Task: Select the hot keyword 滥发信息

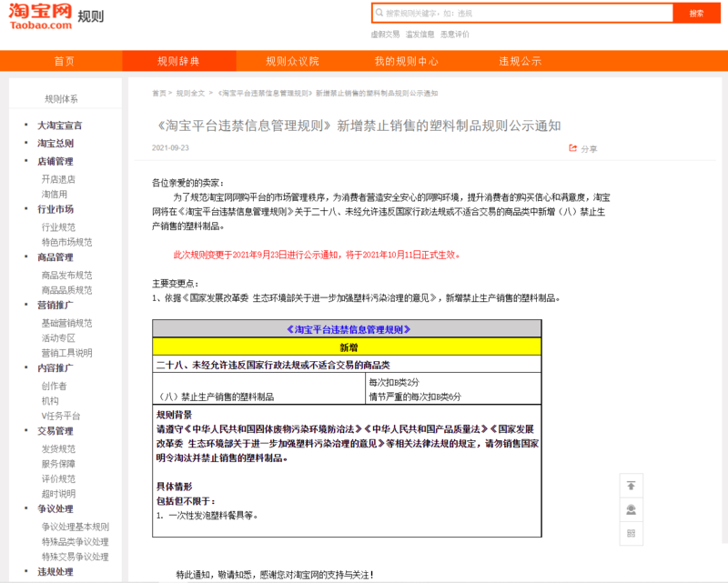Action: pos(420,35)
